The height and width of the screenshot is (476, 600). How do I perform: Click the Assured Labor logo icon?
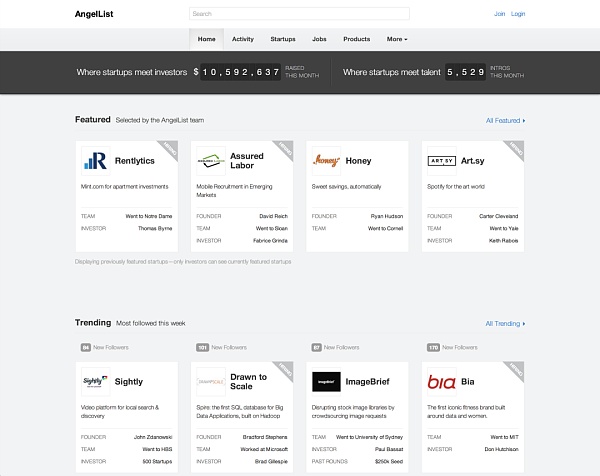point(211,161)
